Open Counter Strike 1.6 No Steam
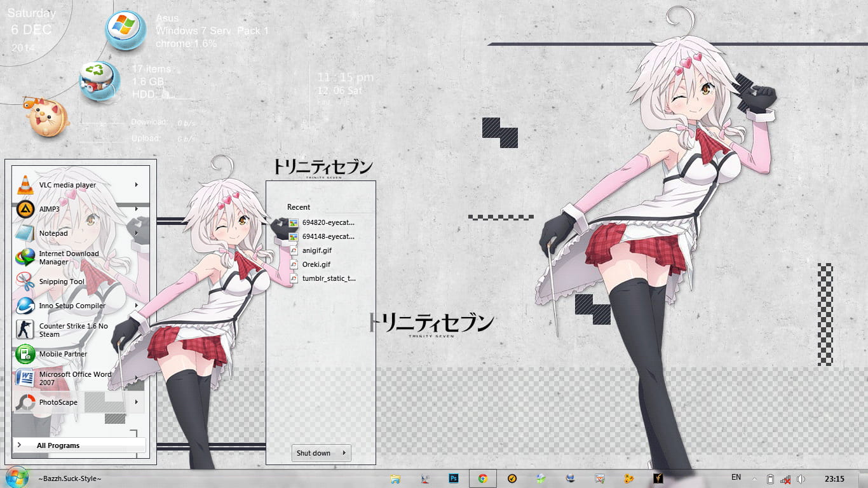 click(73, 330)
